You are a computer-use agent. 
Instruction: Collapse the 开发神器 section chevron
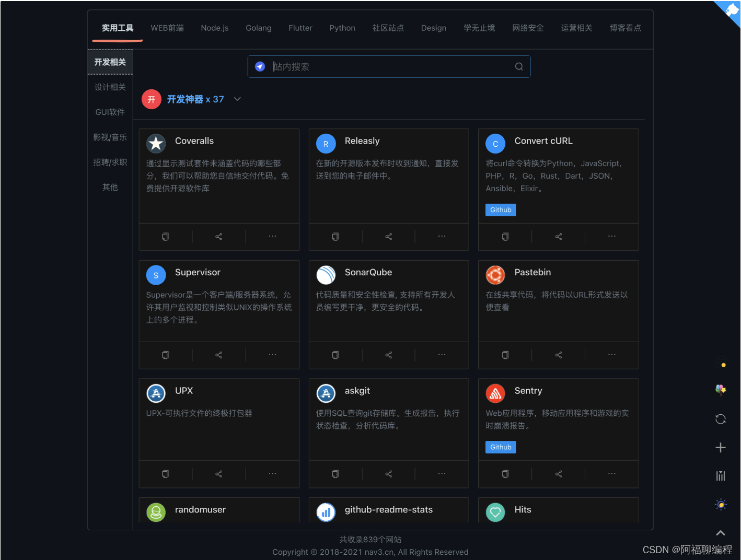coord(237,99)
